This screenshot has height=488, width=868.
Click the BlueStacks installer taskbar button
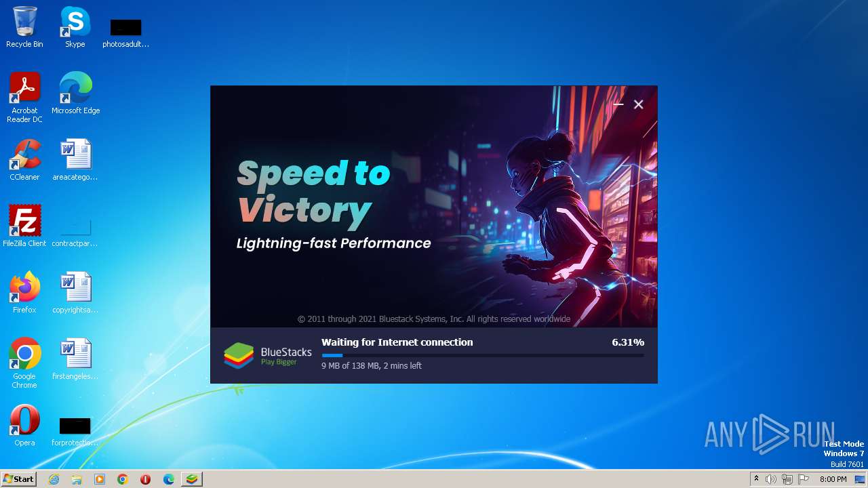tap(192, 479)
